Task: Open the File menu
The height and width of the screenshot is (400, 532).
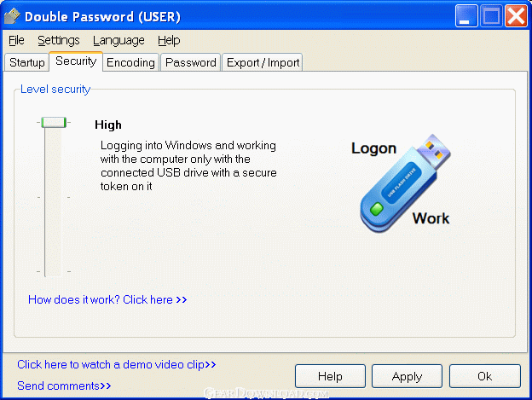Action: pos(16,40)
